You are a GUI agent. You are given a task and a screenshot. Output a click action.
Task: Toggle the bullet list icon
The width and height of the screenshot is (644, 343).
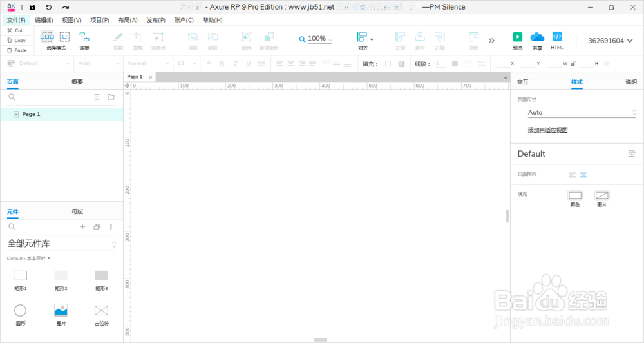[261, 63]
